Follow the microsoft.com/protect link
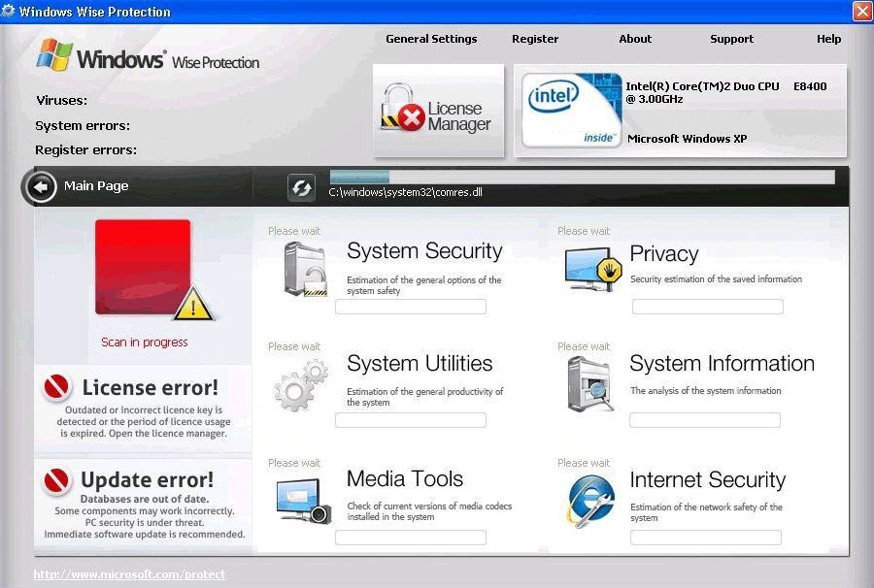This screenshot has width=874, height=588. 129,574
